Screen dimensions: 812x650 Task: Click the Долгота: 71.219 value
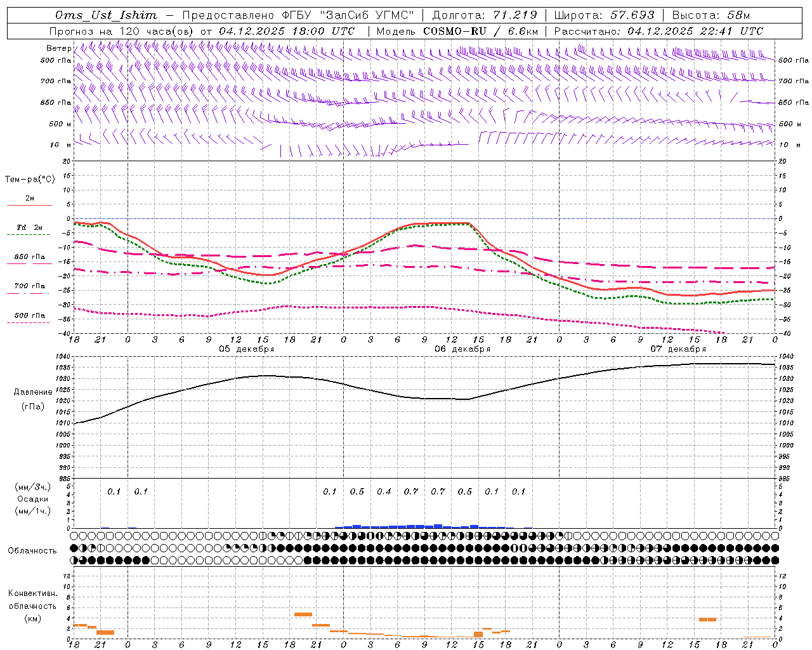[485, 15]
